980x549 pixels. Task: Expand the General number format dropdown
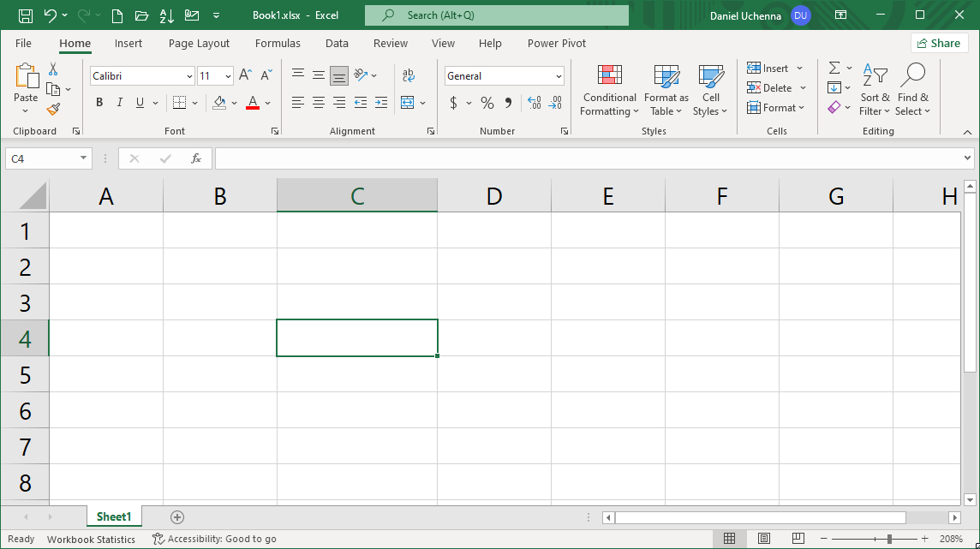559,76
